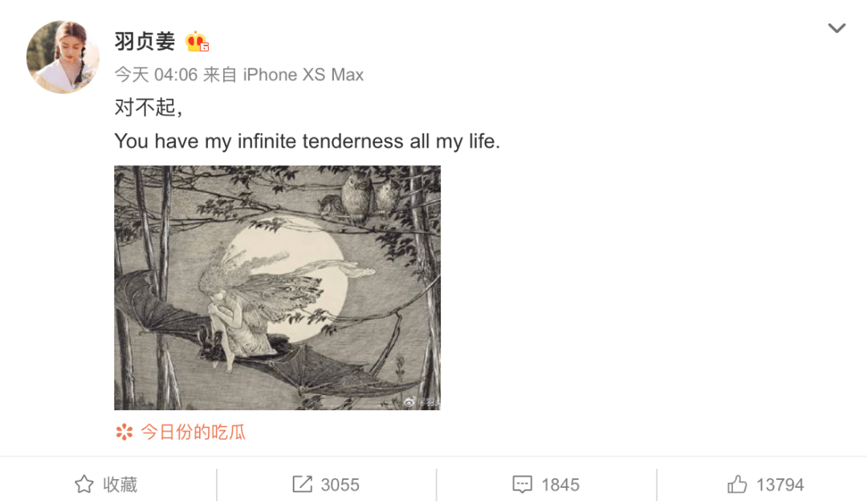Click the iPhone XS Max source link
This screenshot has width=867, height=504.
303,75
